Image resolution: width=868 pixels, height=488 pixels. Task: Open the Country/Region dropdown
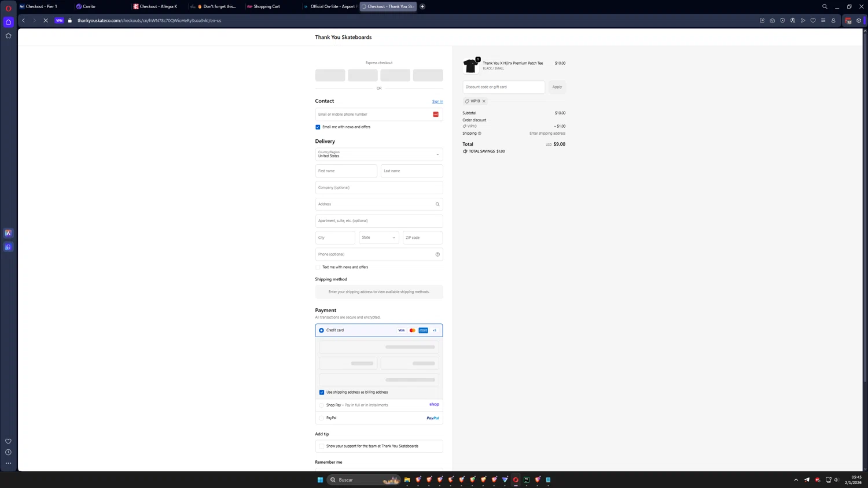point(379,154)
